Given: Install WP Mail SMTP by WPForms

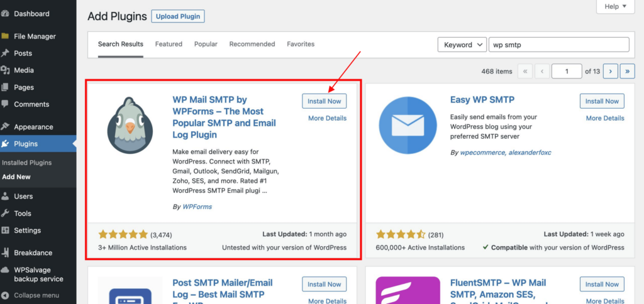Looking at the screenshot, I should 325,101.
